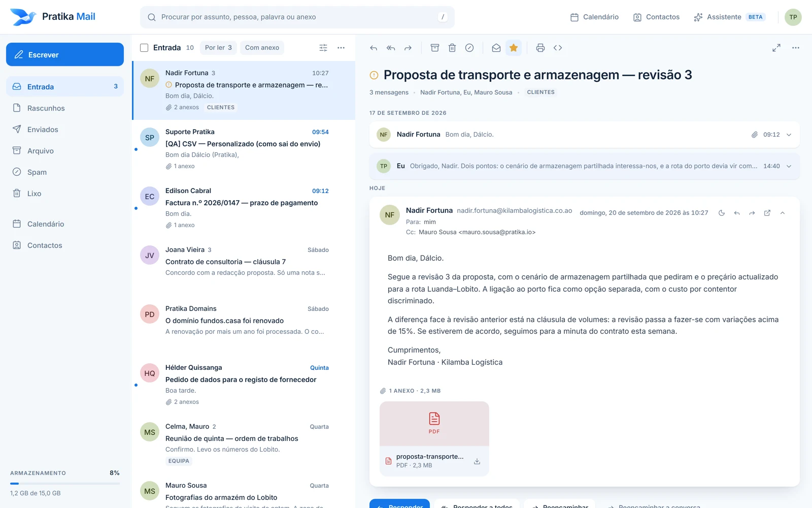The height and width of the screenshot is (508, 812).
Task: Toggle the star on this conversation
Action: click(514, 48)
